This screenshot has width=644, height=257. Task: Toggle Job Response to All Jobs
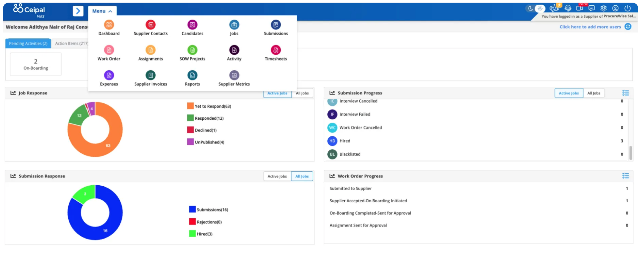pos(302,93)
